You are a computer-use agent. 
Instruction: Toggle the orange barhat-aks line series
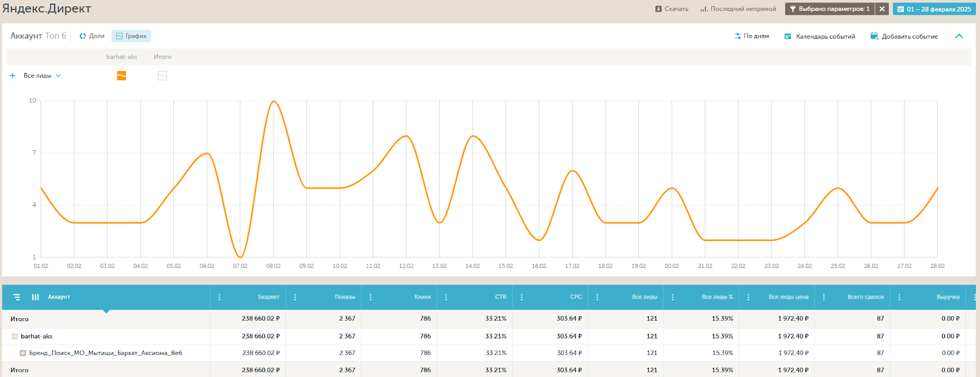(121, 76)
